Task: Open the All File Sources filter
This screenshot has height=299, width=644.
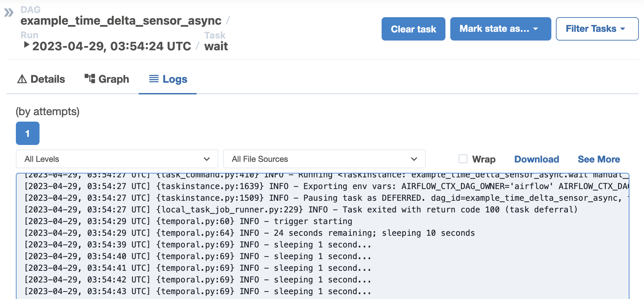Action: tap(324, 159)
